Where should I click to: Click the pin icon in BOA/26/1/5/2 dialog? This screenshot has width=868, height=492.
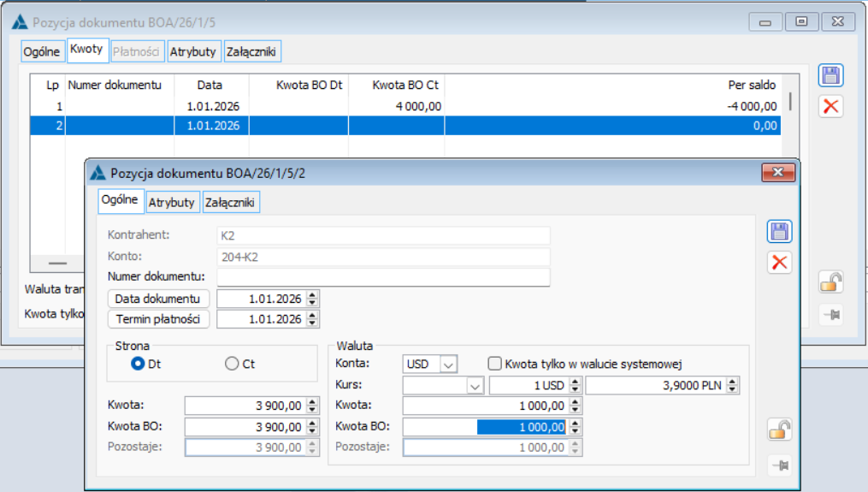pos(781,465)
